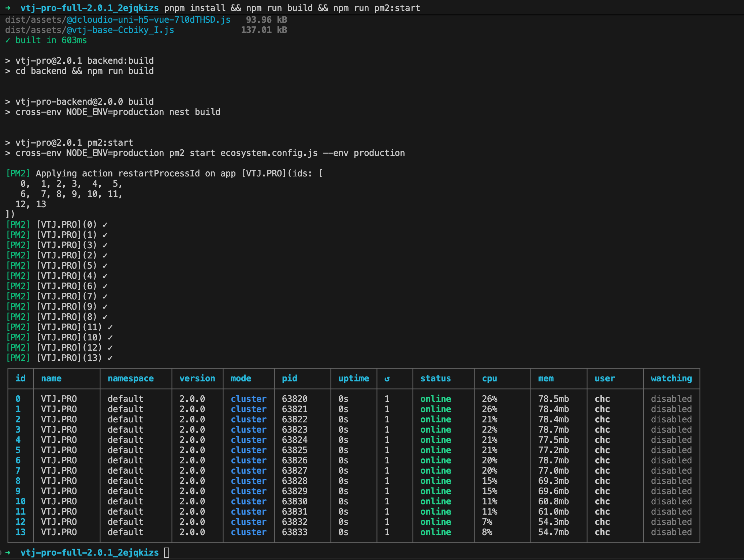Click 'disabled' watching value for process 13
Screen dimensions: 744x560
[671, 532]
